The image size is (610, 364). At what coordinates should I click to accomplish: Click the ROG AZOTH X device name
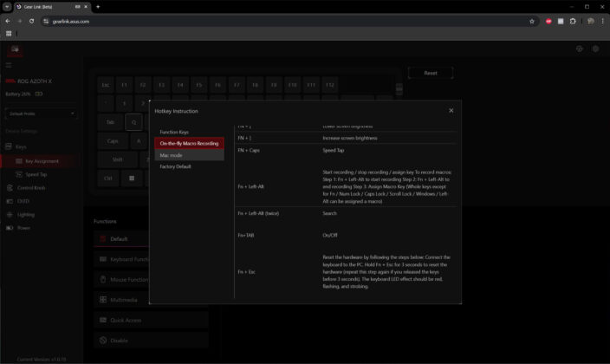tap(35, 81)
